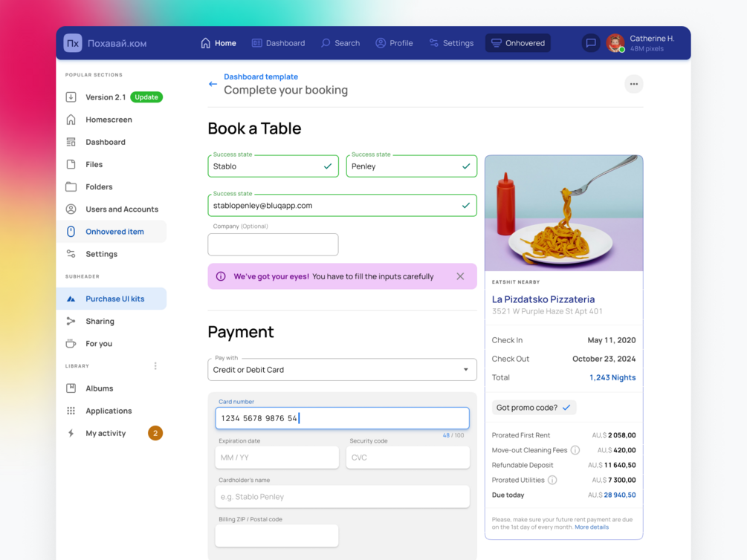747x560 pixels.
Task: Click the Pay with dropdown arrow
Action: [466, 370]
